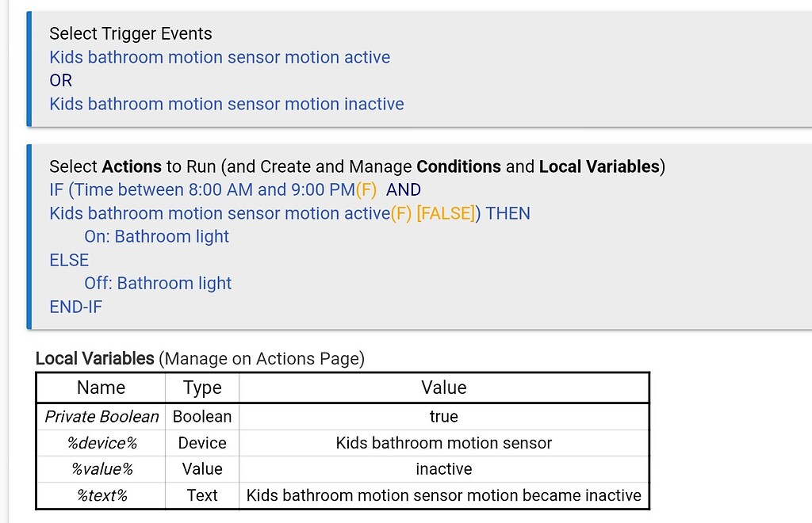Click the OR operator between triggers
Image resolution: width=812 pixels, height=523 pixels.
tap(59, 80)
